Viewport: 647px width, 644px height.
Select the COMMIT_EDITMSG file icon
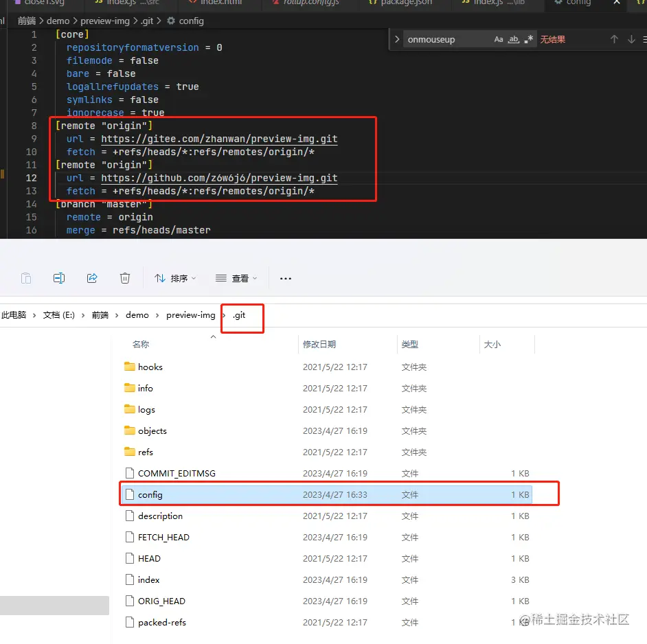[x=130, y=473]
